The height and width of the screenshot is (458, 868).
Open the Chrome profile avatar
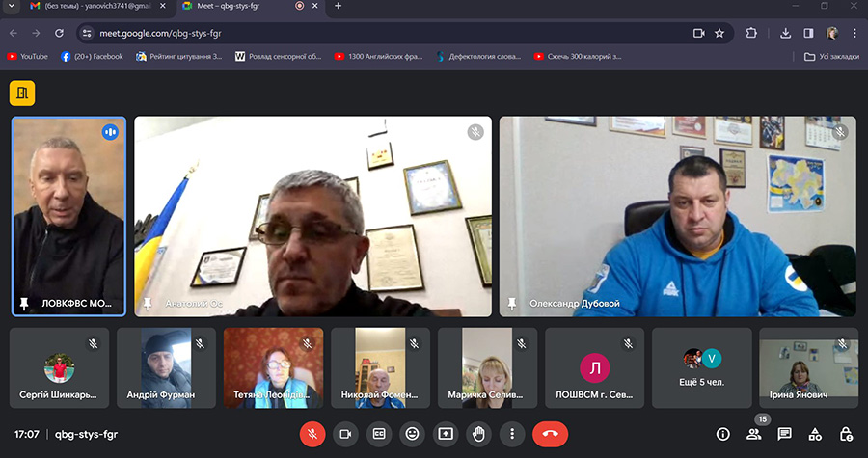coord(832,33)
